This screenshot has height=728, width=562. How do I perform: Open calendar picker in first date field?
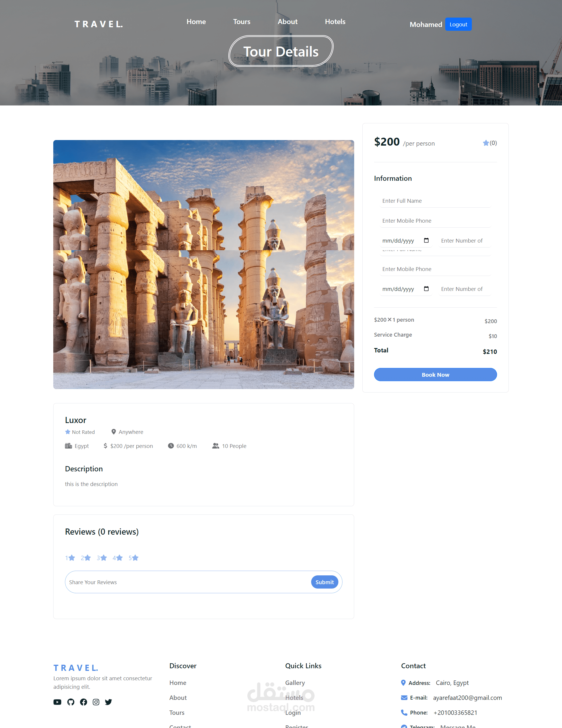[x=426, y=240]
